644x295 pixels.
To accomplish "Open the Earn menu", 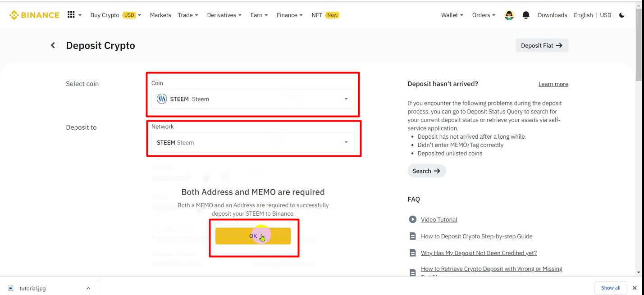I will [x=259, y=15].
